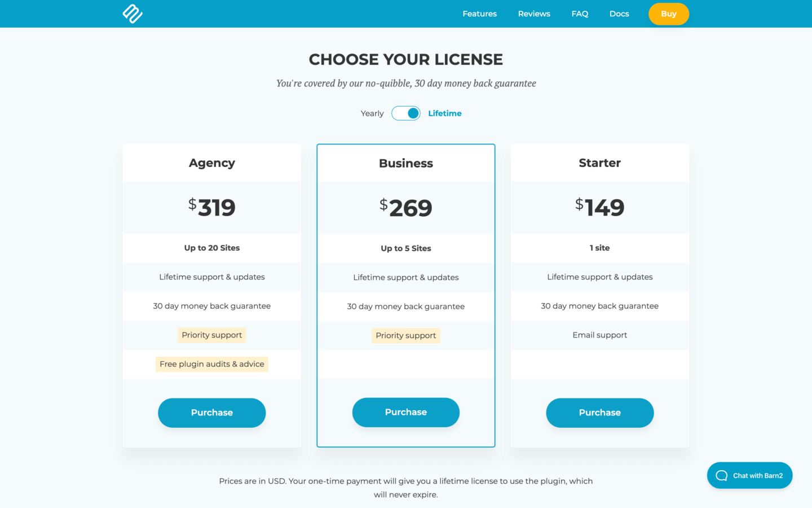The height and width of the screenshot is (508, 812).
Task: Click Email support row in Starter plan
Action: [x=600, y=335]
